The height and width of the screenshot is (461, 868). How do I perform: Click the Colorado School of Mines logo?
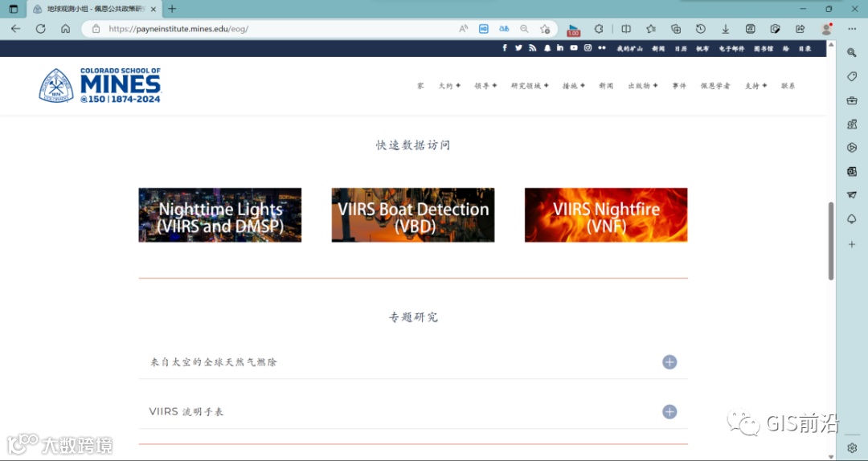click(100, 85)
